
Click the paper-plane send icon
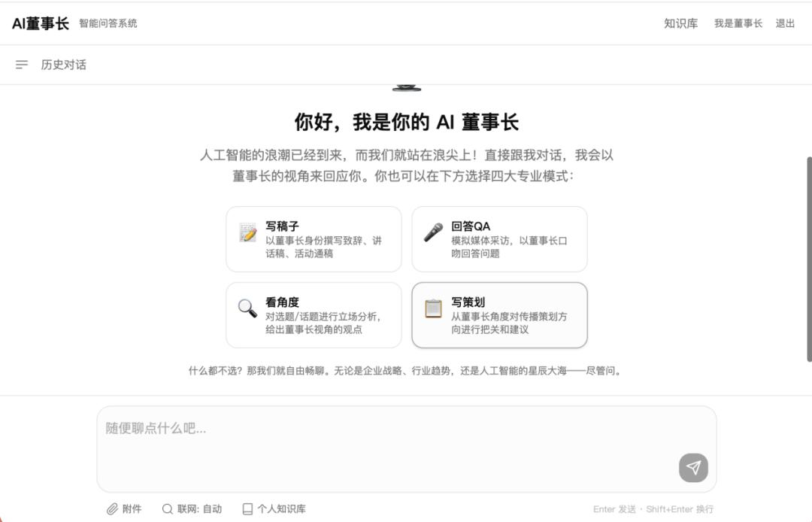pyautogui.click(x=693, y=468)
